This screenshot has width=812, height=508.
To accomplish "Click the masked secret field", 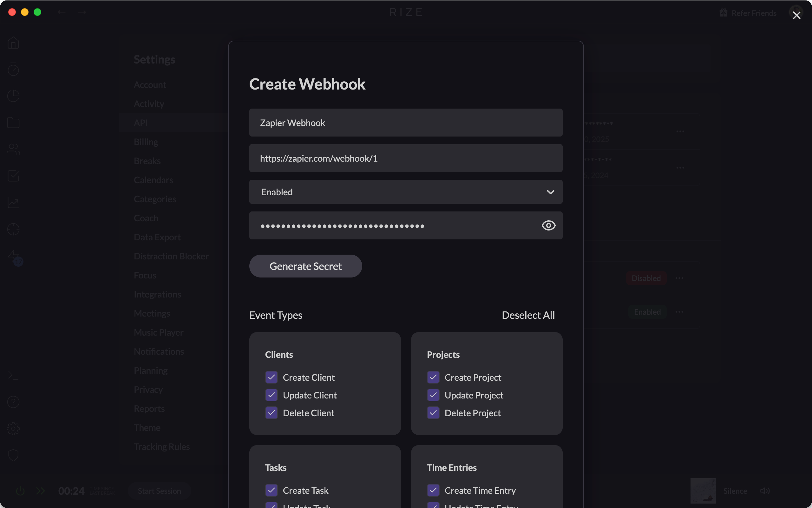I will 406,225.
